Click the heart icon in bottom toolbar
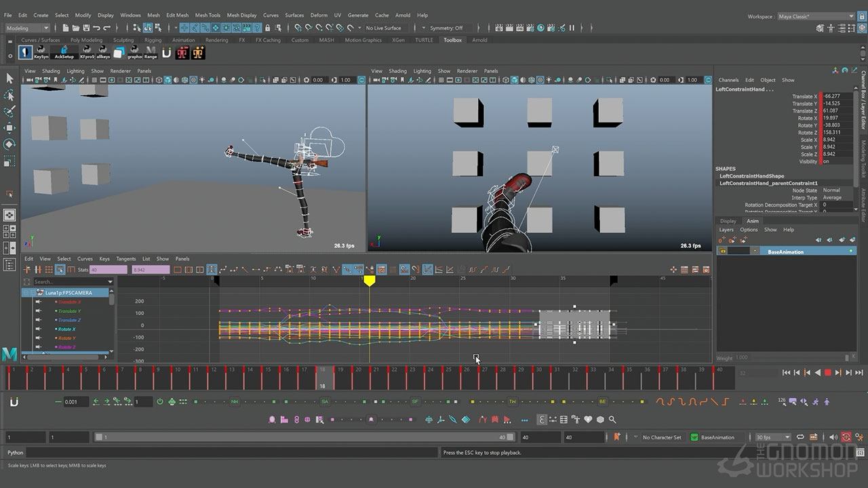The width and height of the screenshot is (868, 488). coord(589,420)
